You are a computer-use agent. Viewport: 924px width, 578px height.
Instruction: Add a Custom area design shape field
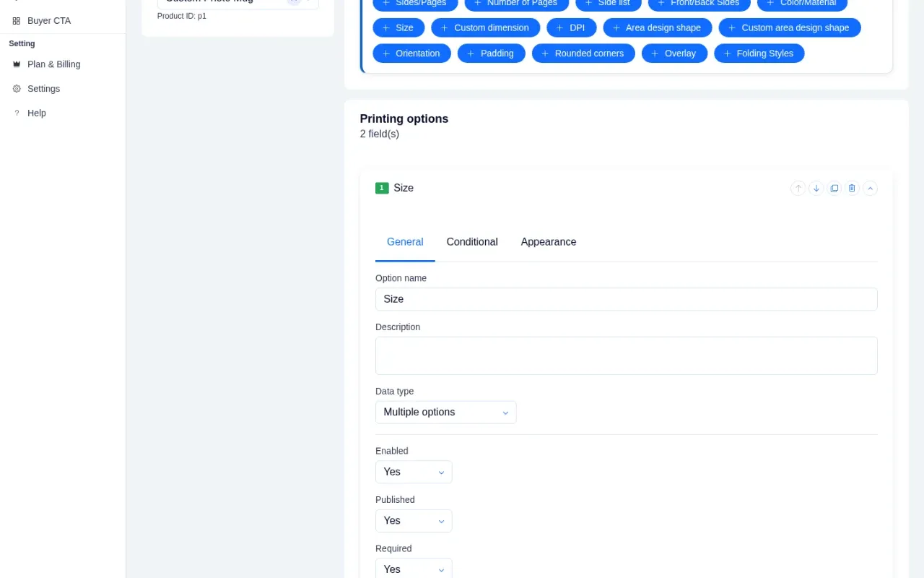[790, 28]
